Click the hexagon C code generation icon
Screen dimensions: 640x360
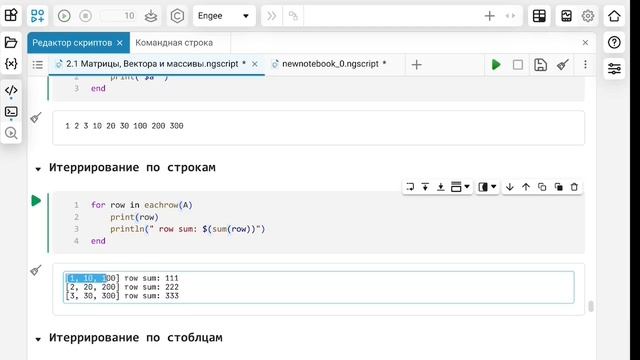(x=177, y=16)
